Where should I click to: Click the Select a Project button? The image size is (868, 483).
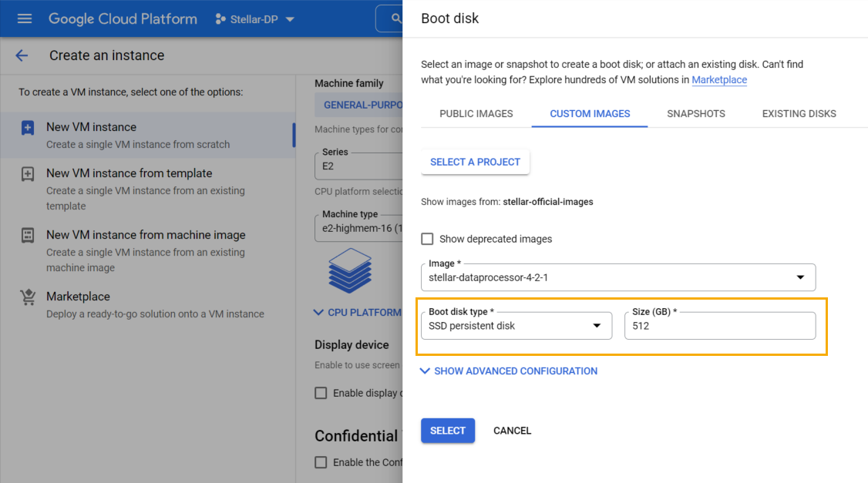tap(475, 162)
